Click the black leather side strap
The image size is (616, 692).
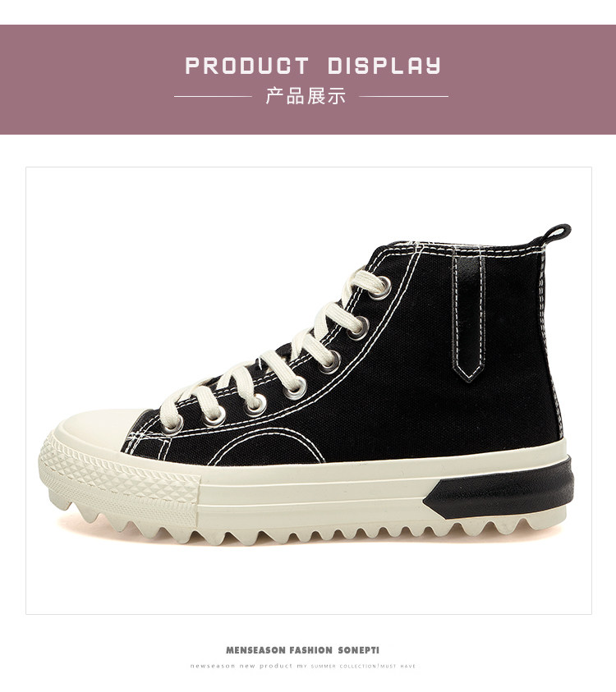[x=470, y=316]
